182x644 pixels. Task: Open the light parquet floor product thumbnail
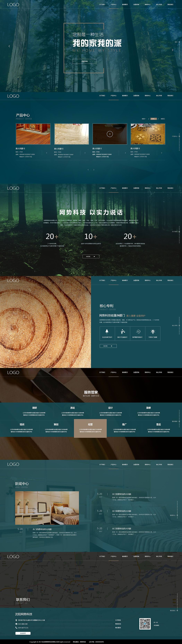coord(72,134)
